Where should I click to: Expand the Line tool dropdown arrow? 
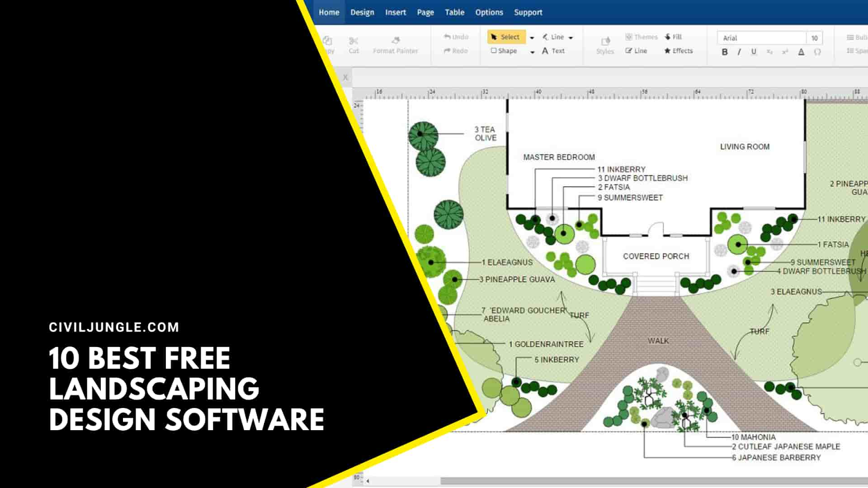coord(571,38)
